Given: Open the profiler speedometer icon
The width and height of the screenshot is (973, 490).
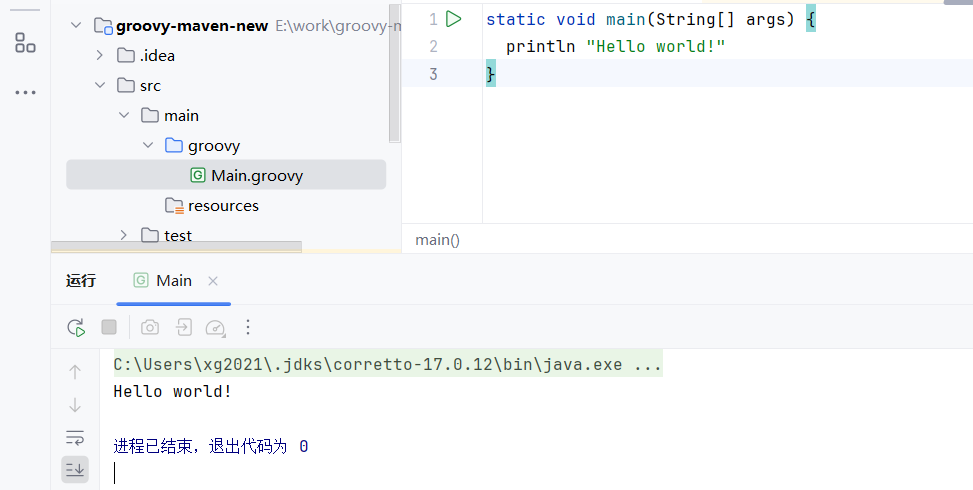Looking at the screenshot, I should click(x=215, y=327).
